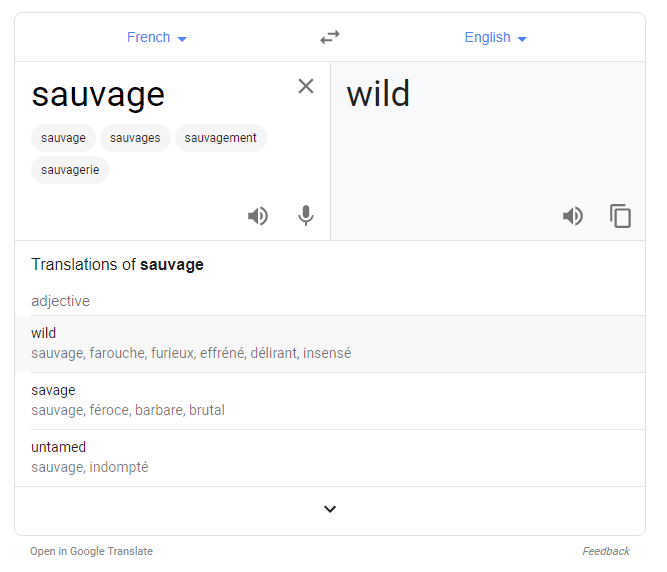Click the synonyms 'sauvage, indompté'
The width and height of the screenshot is (667, 572).
(x=90, y=467)
